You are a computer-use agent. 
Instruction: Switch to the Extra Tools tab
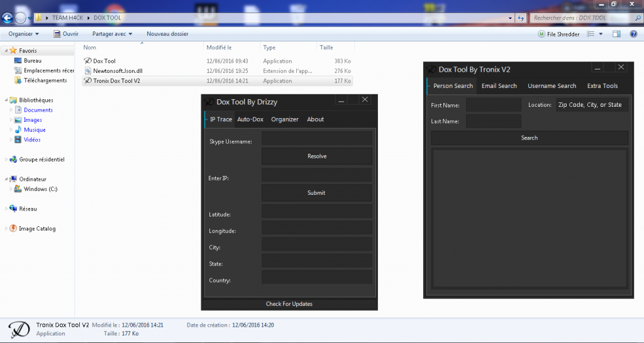[x=602, y=86]
